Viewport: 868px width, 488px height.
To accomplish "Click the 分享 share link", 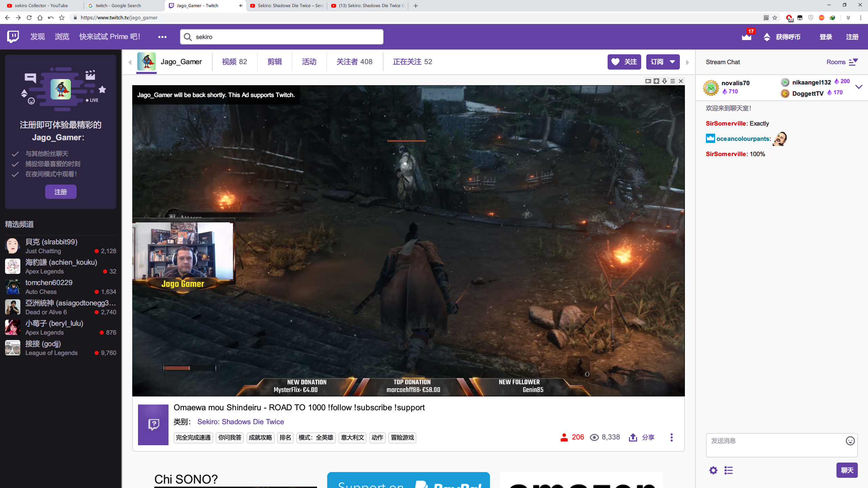I will click(x=648, y=437).
